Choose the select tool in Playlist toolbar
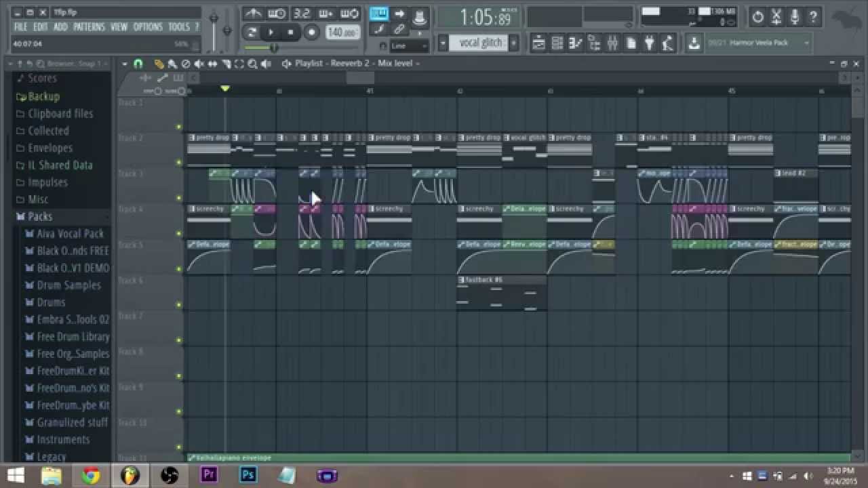The image size is (868, 488). [239, 64]
